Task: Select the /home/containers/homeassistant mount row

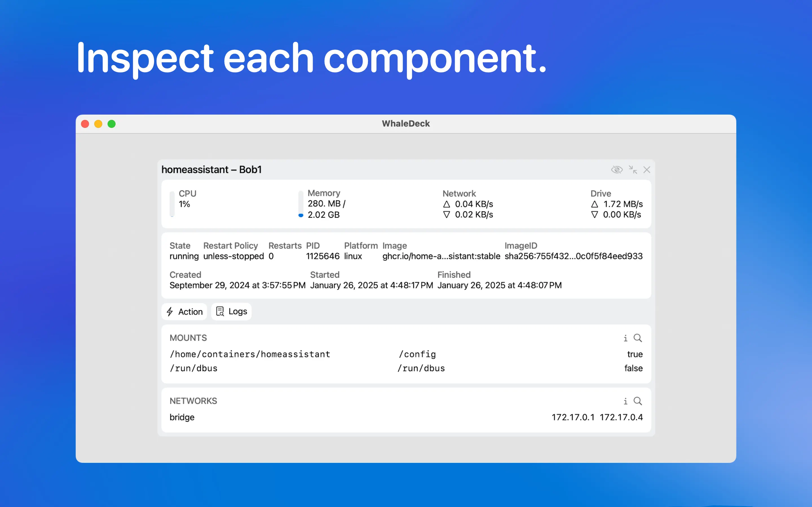Action: point(250,354)
